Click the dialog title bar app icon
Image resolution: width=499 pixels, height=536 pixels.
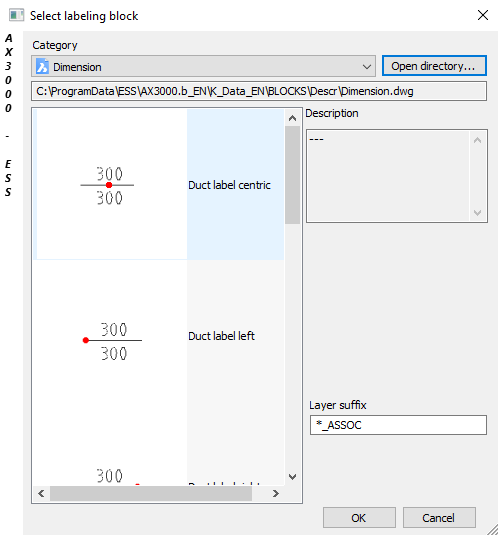pos(16,15)
